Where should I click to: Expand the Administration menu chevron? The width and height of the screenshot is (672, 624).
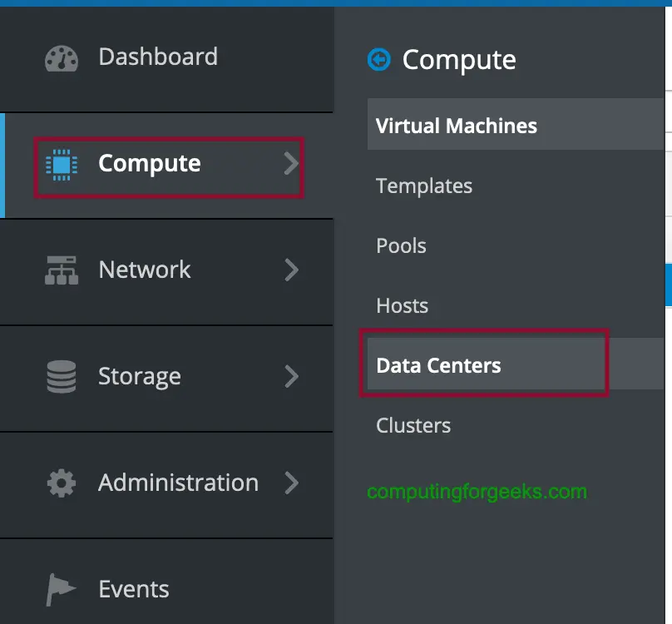[x=291, y=483]
